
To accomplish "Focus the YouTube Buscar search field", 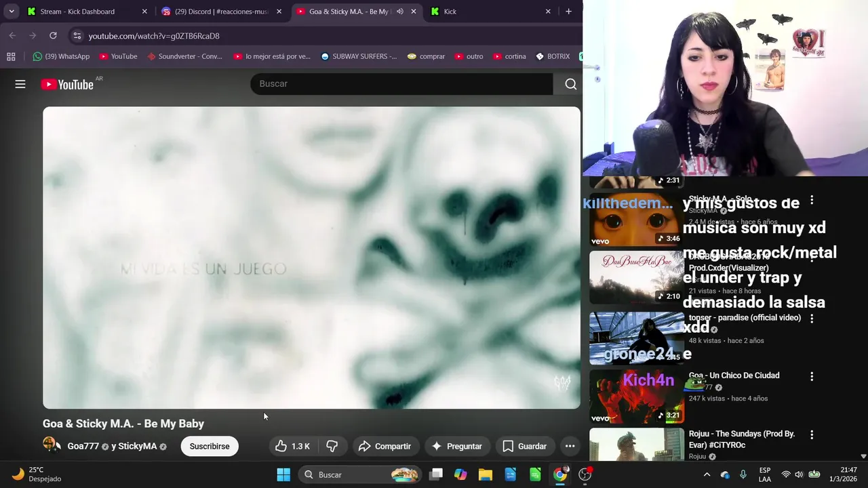I will pos(401,84).
